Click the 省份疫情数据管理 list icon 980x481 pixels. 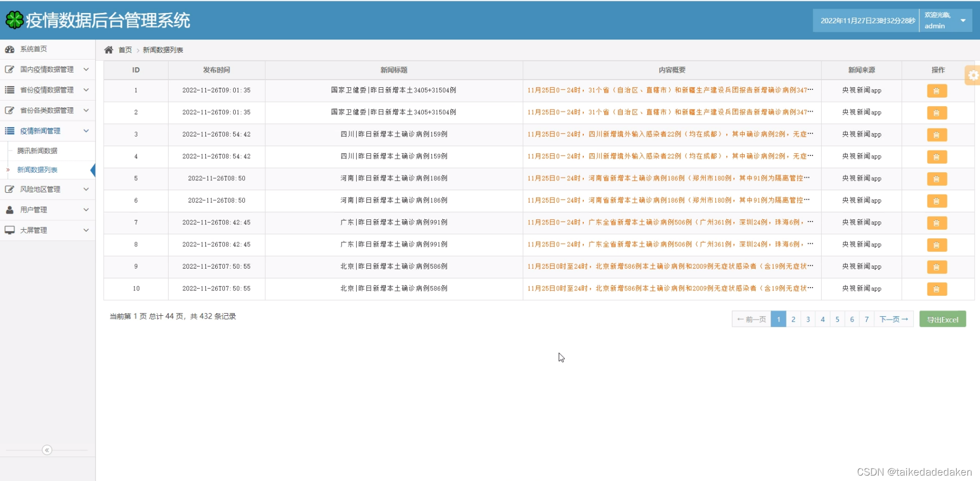point(10,90)
